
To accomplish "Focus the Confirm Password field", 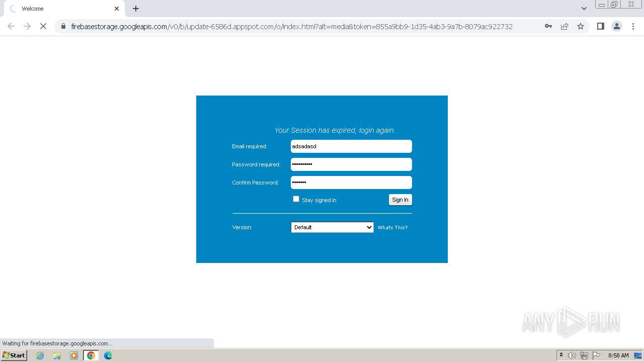I will click(351, 183).
